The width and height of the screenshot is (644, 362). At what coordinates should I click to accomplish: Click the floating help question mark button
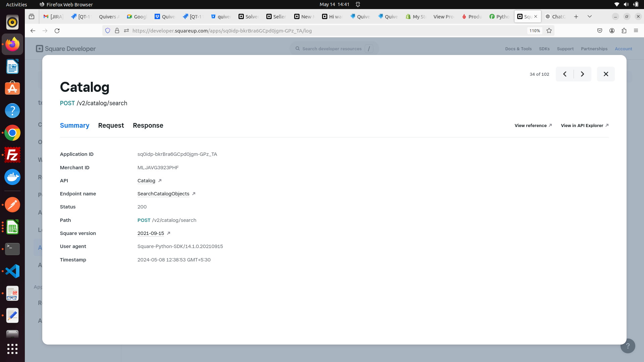click(628, 346)
